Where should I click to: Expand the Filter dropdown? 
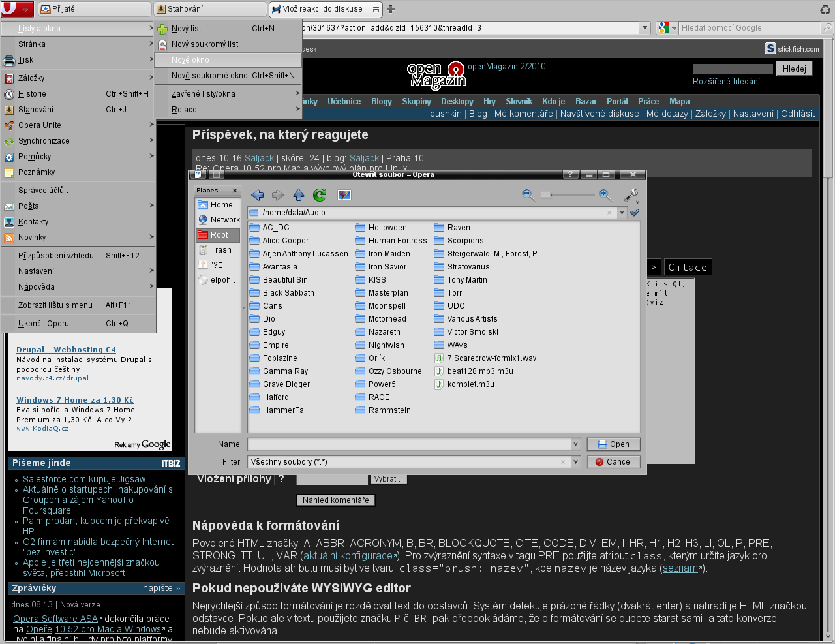pyautogui.click(x=575, y=462)
